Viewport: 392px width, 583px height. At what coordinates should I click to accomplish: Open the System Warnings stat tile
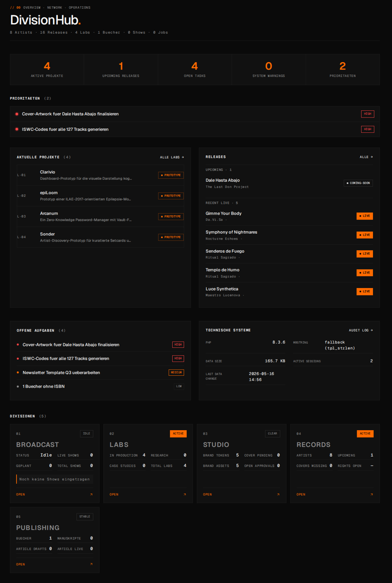click(x=269, y=70)
